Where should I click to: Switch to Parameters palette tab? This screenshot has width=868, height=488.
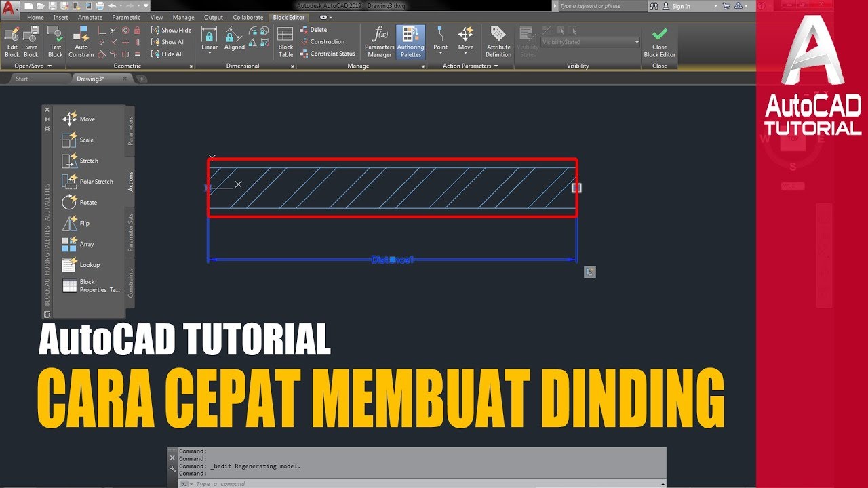tap(130, 131)
